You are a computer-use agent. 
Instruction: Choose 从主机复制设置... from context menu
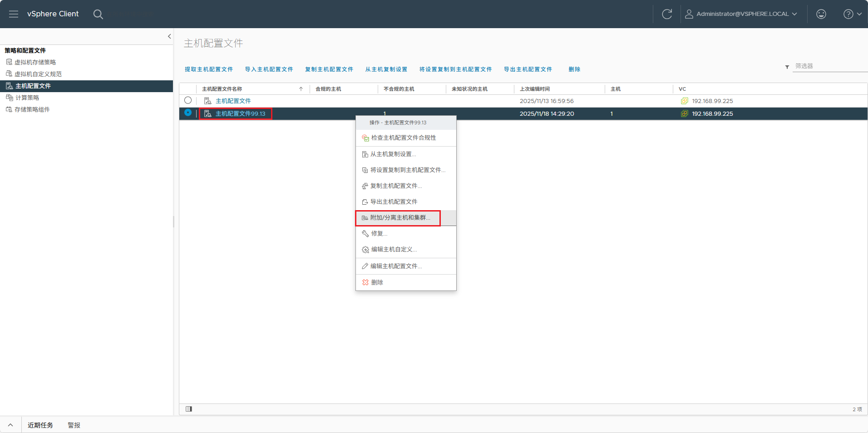[406, 154]
